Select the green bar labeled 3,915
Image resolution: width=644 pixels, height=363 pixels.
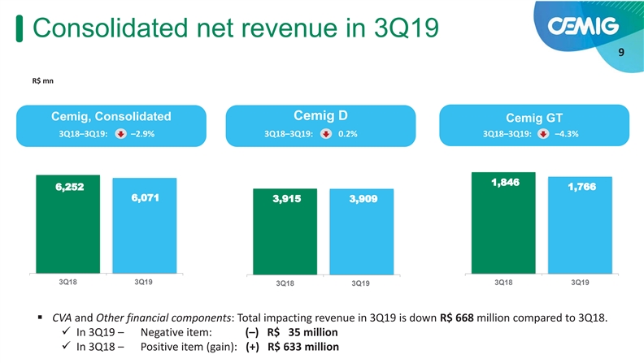(x=285, y=231)
